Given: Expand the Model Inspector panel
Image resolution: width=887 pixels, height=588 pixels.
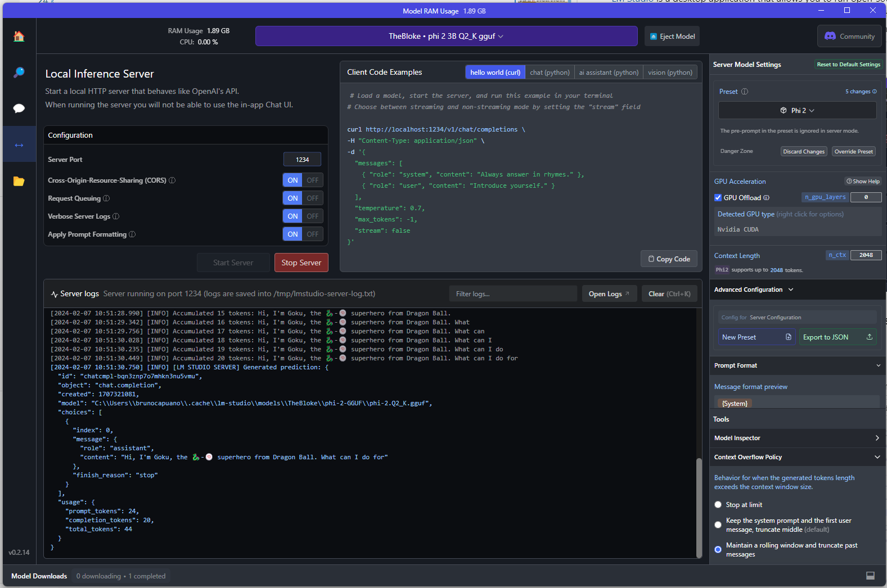Looking at the screenshot, I should (798, 438).
